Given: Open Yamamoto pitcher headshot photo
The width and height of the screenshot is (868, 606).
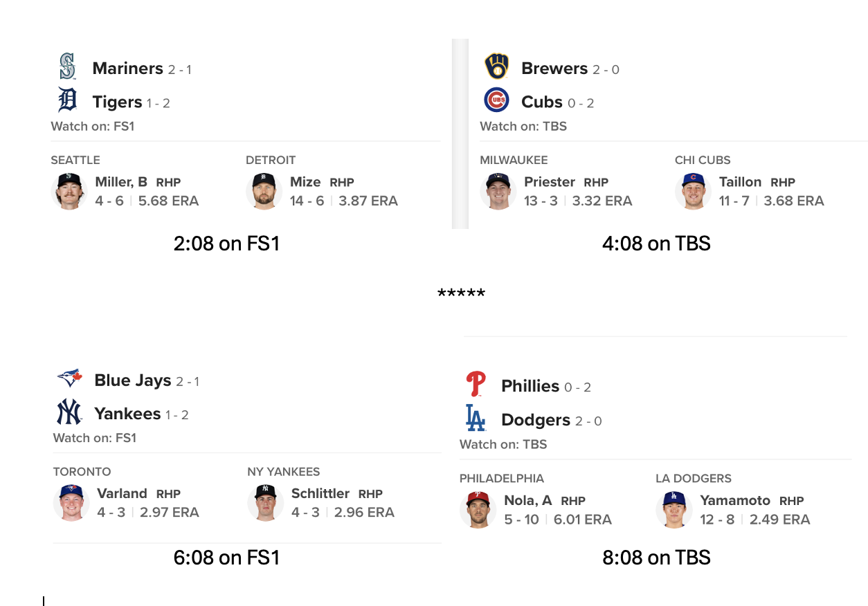Looking at the screenshot, I should click(673, 510).
